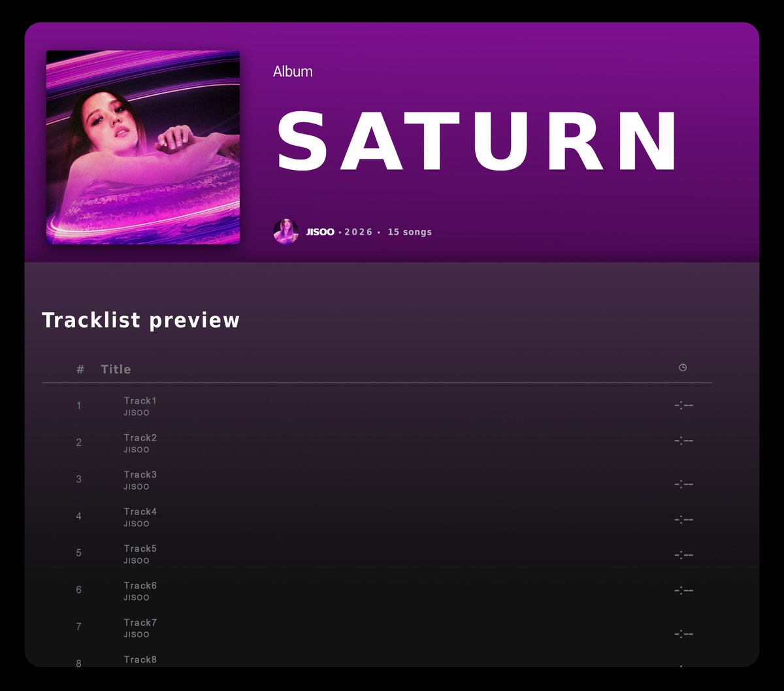Select Track8 in the tracklist
The height and width of the screenshot is (691, 784).
(x=140, y=660)
